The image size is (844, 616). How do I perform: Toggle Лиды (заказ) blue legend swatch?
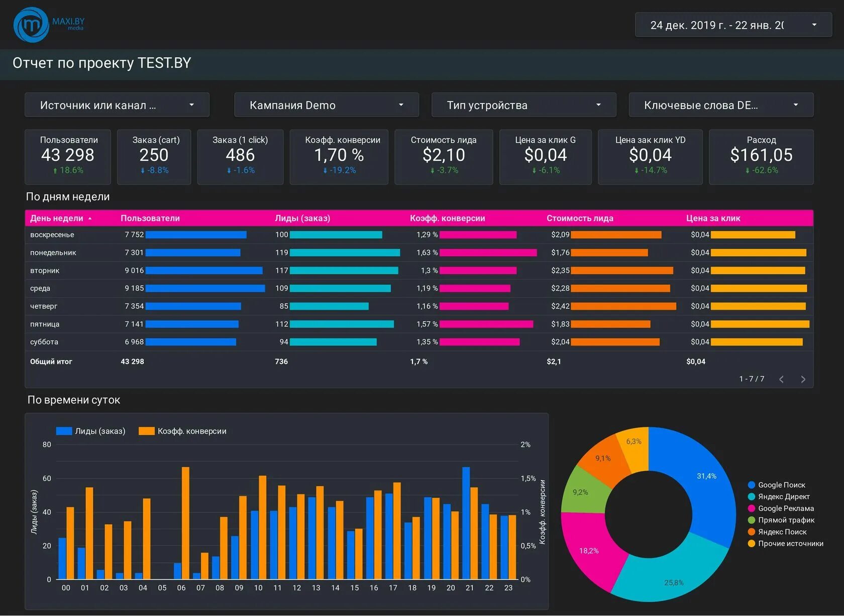[x=64, y=431]
